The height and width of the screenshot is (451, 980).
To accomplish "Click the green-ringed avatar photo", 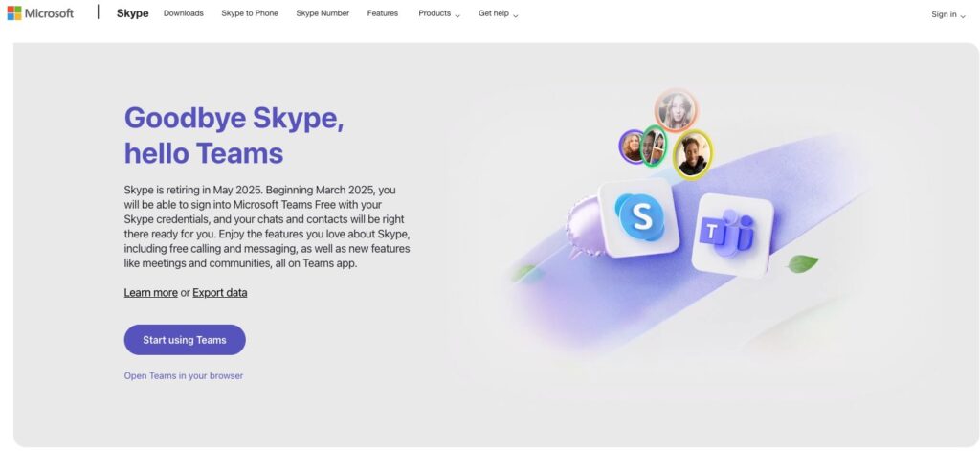I will [654, 146].
